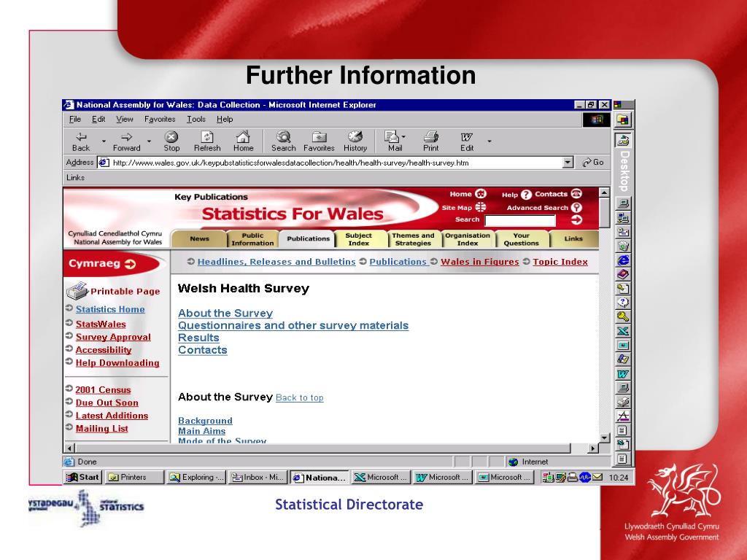Switch to the Inbox taskbar button
Viewport: 747px width, 560px height.
[x=258, y=477]
